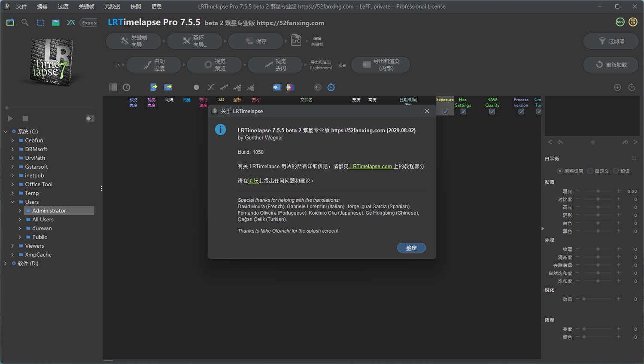Click the crossing curves transition icon
This screenshot has width=644, height=364.
210,87
